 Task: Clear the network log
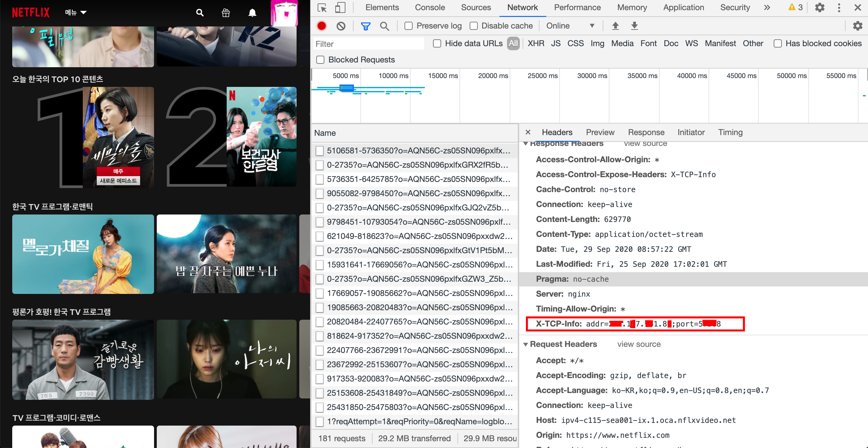pyautogui.click(x=341, y=26)
